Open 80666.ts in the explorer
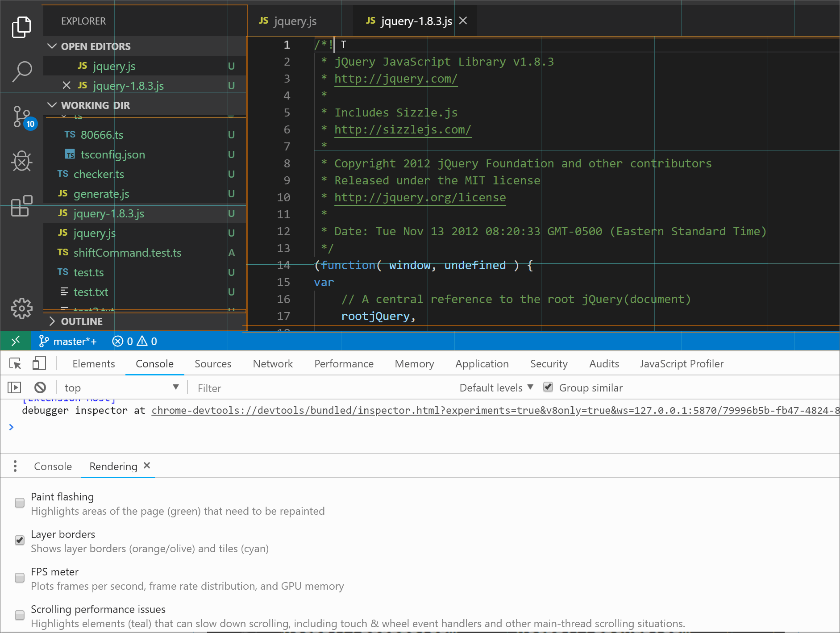The height and width of the screenshot is (633, 840). coord(145,134)
